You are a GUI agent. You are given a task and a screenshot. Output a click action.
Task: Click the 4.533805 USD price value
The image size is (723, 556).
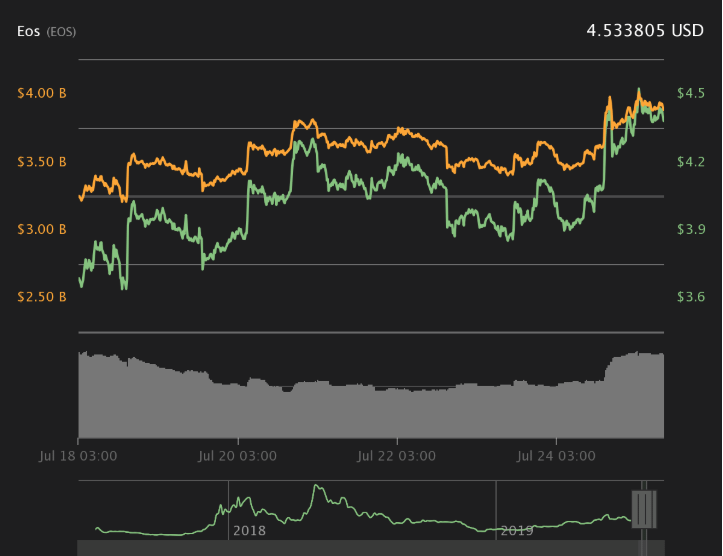[x=644, y=31]
